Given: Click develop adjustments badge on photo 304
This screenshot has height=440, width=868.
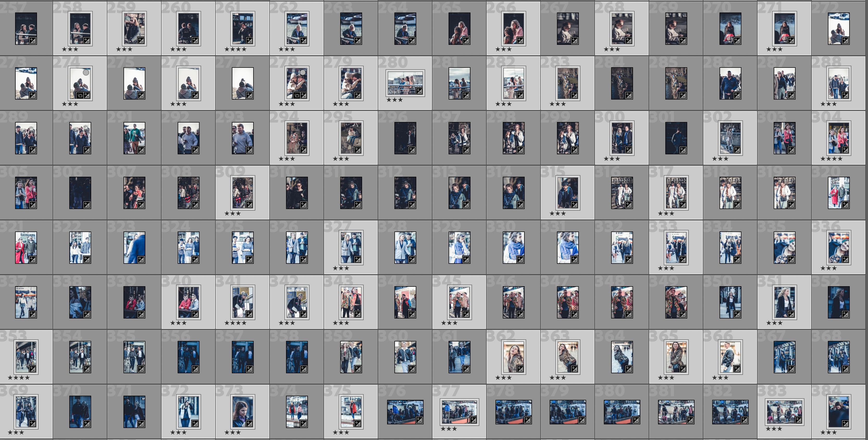Looking at the screenshot, I should click(845, 150).
